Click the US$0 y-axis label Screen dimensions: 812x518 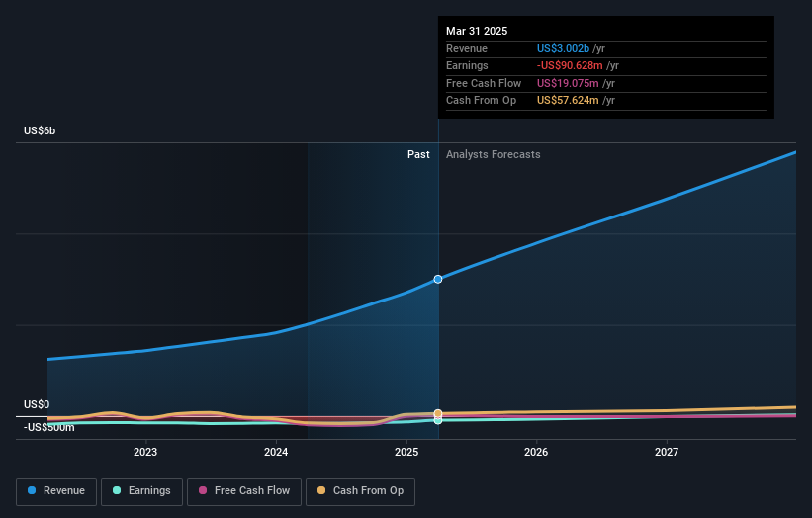37,404
